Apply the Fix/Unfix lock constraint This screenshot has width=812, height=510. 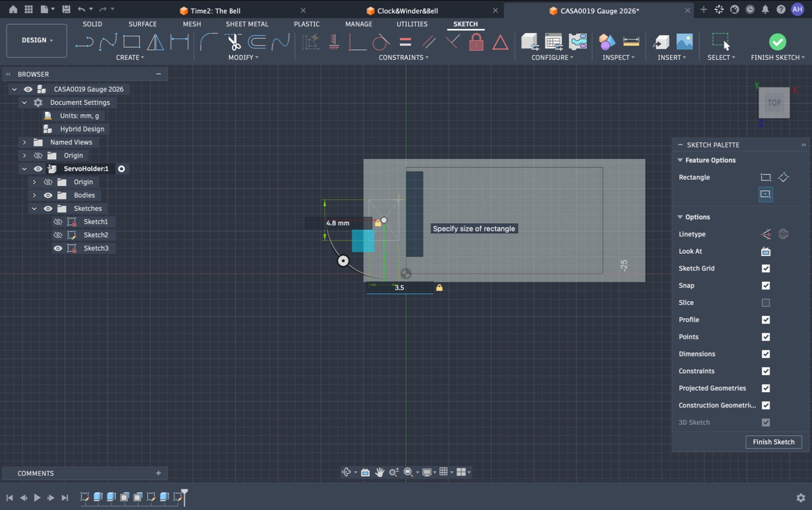coord(476,41)
